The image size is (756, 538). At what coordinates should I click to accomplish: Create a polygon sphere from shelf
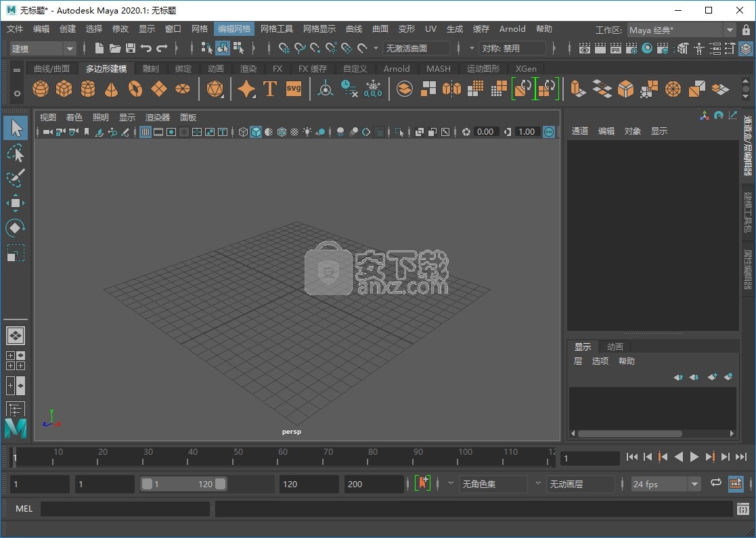point(41,89)
